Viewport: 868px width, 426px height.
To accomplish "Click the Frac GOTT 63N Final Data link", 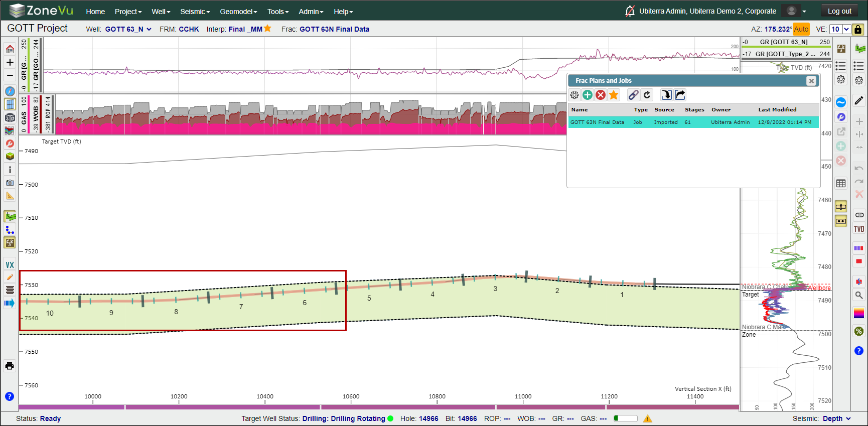I will tap(334, 29).
